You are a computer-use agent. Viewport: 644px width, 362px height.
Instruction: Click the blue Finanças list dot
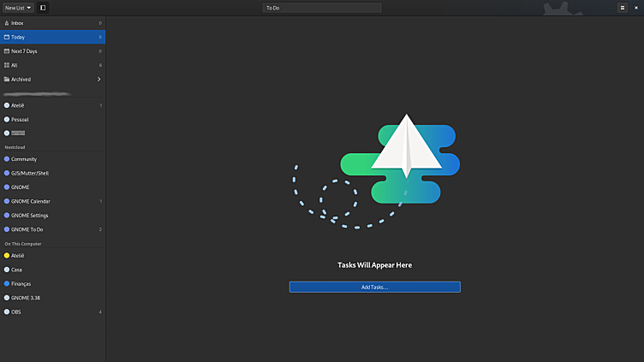coord(7,283)
